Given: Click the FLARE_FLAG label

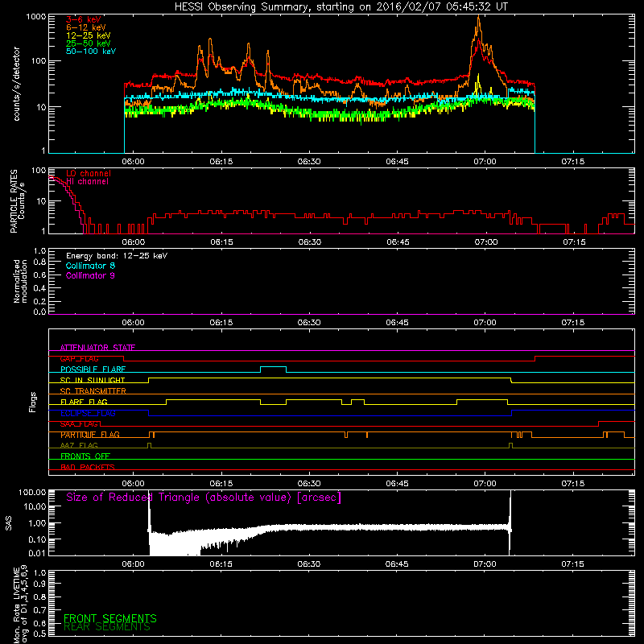Looking at the screenshot, I should [84, 402].
